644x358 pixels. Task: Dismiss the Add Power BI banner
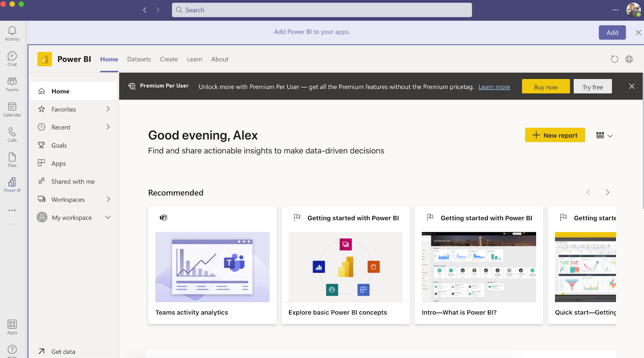tap(638, 33)
